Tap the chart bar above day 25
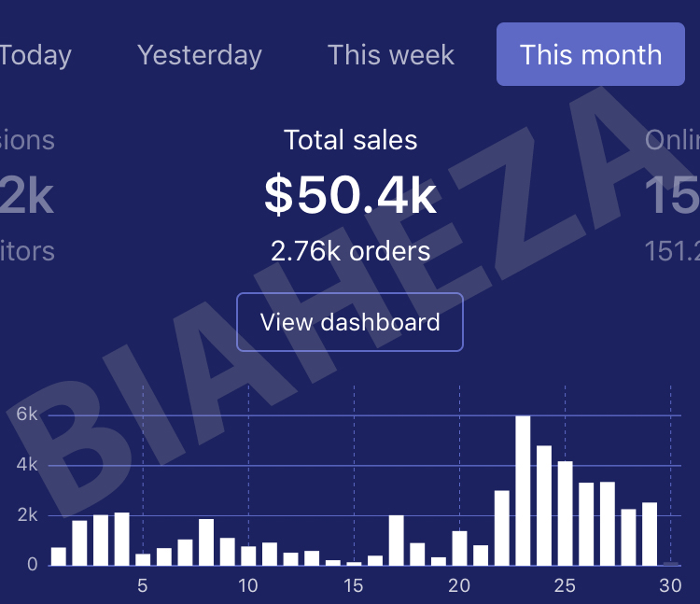 pyautogui.click(x=566, y=513)
